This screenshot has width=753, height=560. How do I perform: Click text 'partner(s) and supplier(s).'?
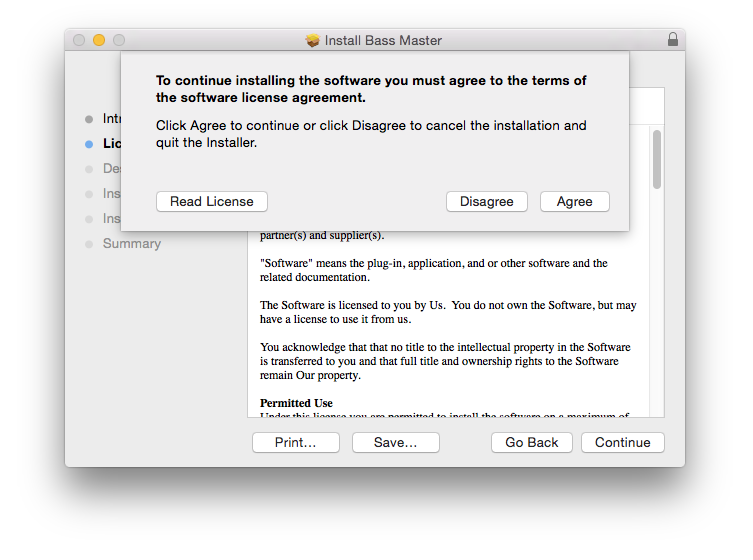pos(322,235)
